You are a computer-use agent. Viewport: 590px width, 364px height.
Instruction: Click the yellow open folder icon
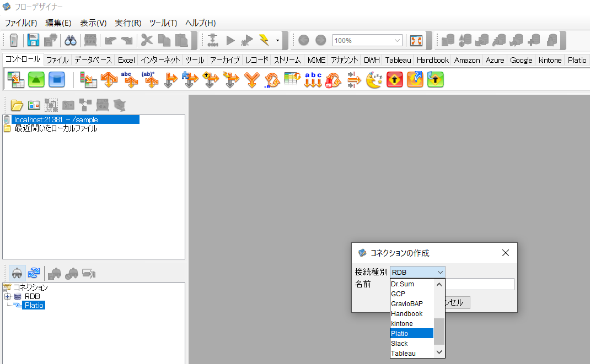[x=17, y=105]
